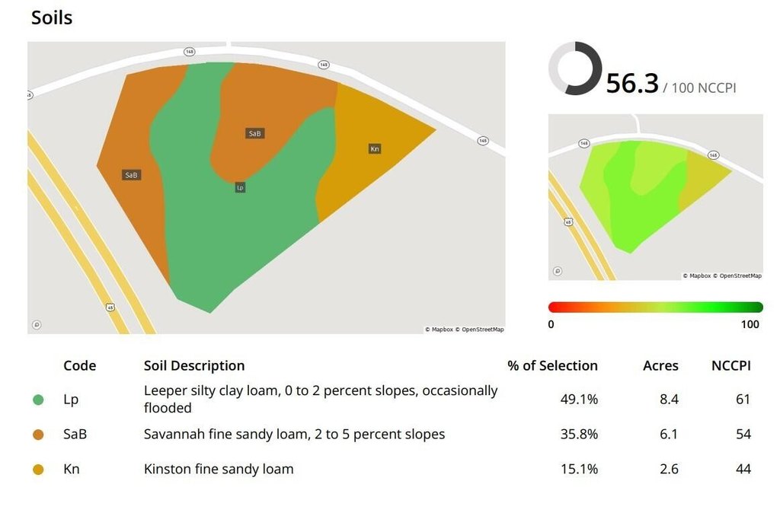Screen dimensions: 780x532
Task: Click the NCCPI column header
Action: (x=730, y=365)
